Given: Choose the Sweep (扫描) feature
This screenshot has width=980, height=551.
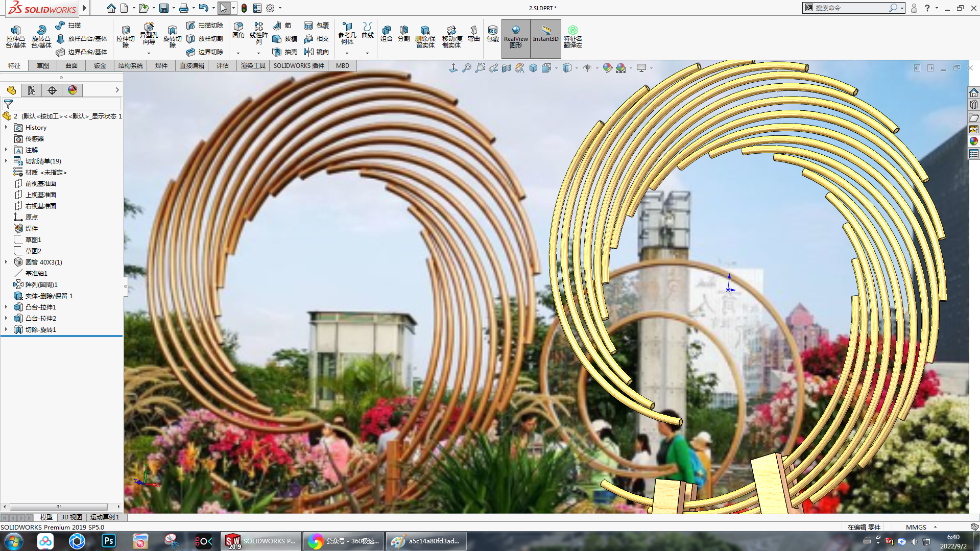Looking at the screenshot, I should (x=68, y=26).
